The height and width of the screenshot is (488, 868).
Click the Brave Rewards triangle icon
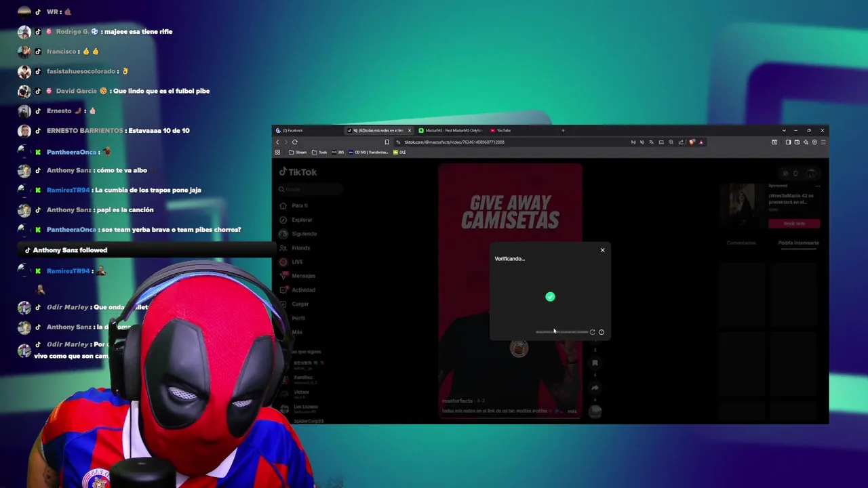point(701,142)
